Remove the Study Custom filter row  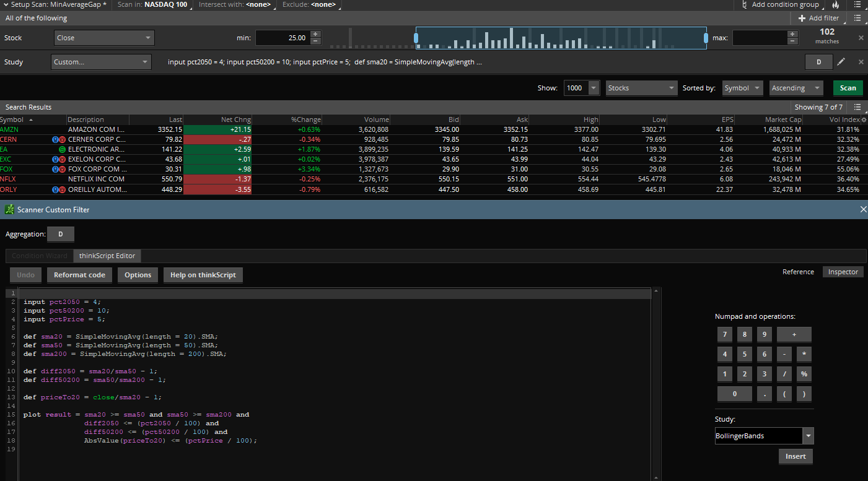[861, 62]
